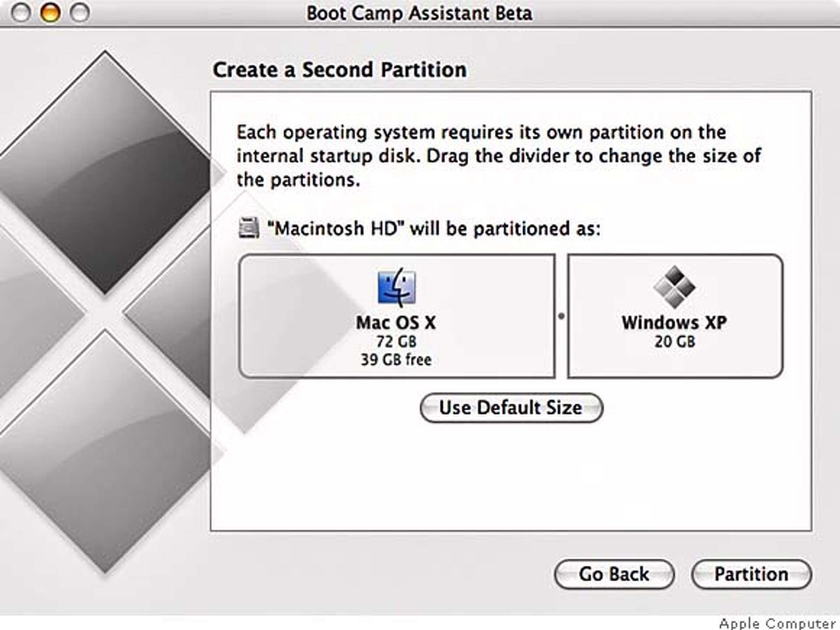This screenshot has height=630, width=840.
Task: Click the "Create a Second Partition" heading
Action: 339,70
